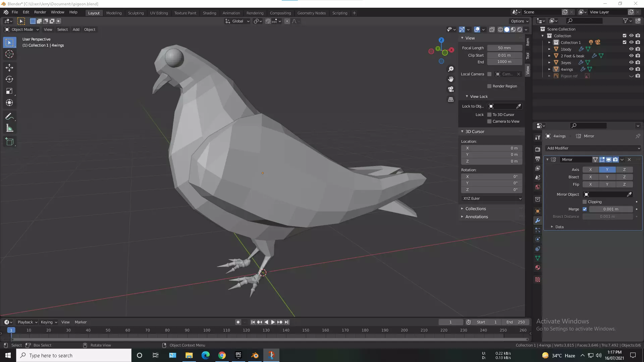Viewport: 644px width, 362px height.
Task: Open the XYZ Euler rotation mode dropdown
Action: point(491,198)
